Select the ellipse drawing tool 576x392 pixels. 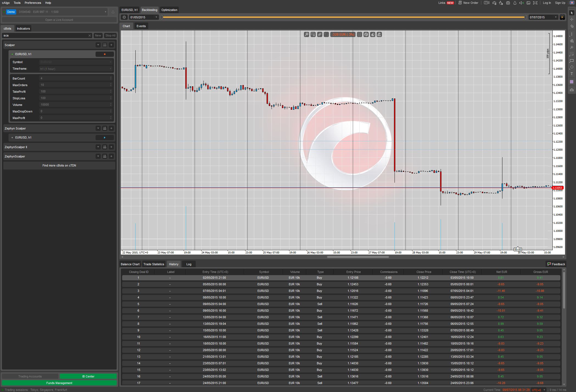[572, 67]
